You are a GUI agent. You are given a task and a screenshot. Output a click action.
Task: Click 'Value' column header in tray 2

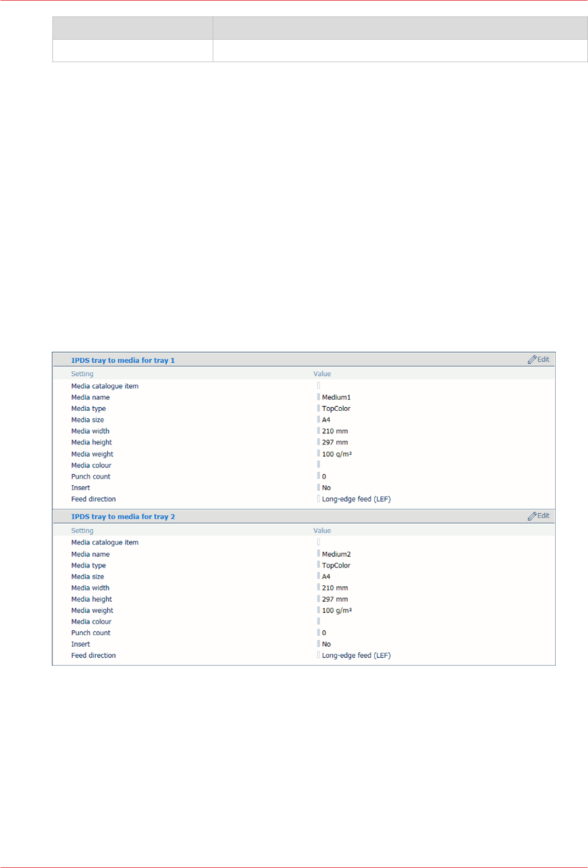[322, 531]
